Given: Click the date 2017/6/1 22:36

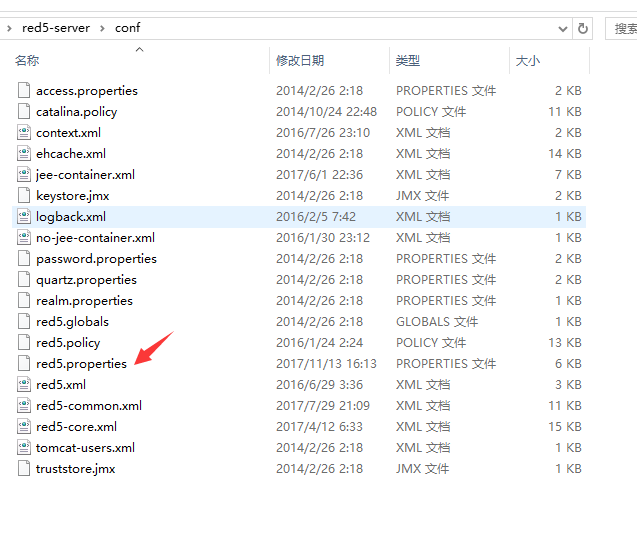Looking at the screenshot, I should point(319,175).
